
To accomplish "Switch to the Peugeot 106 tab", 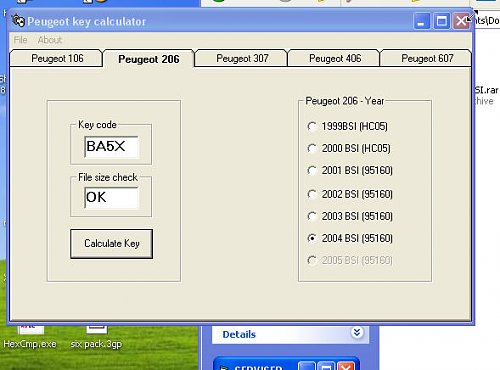I will [57, 59].
